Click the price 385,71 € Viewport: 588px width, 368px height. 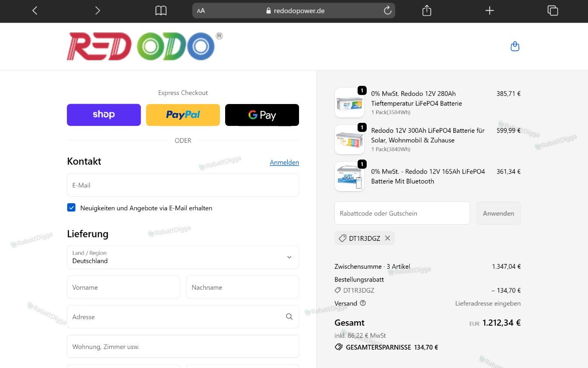coord(508,94)
